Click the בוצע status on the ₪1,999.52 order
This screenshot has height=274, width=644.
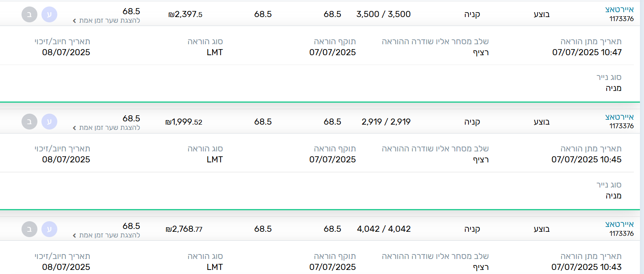coord(541,122)
